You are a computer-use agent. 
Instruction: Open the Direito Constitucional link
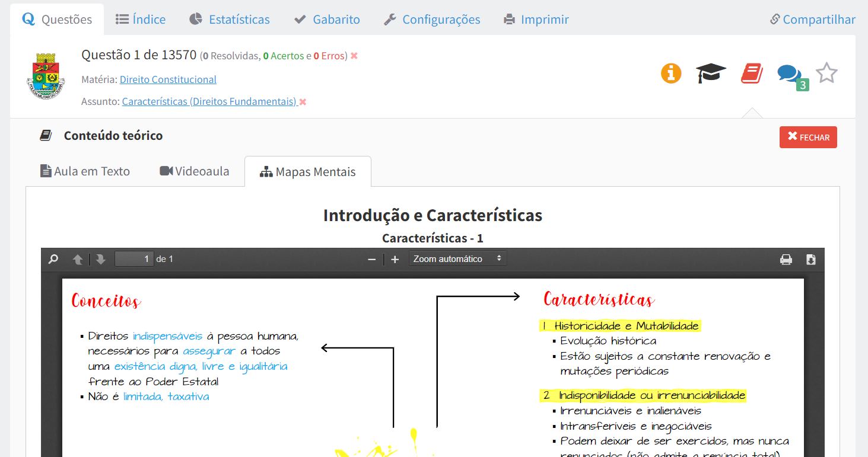tap(168, 79)
